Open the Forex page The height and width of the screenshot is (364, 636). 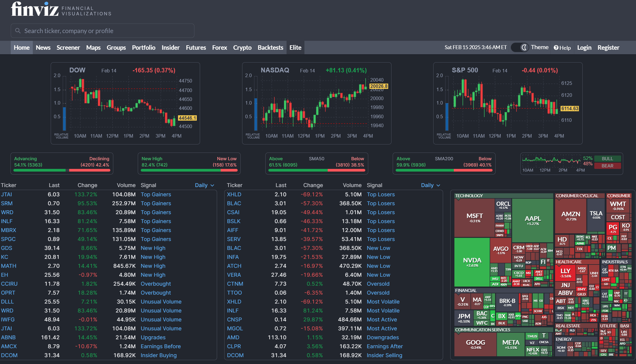(x=220, y=48)
